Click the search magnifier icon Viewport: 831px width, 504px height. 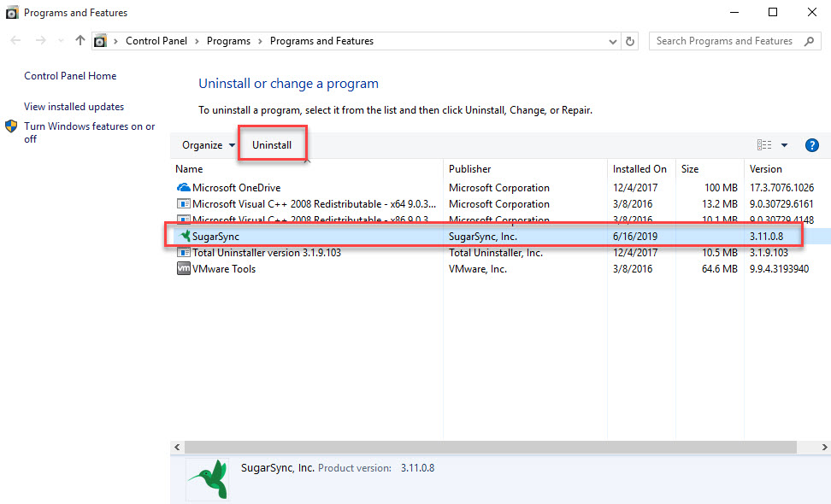click(809, 41)
